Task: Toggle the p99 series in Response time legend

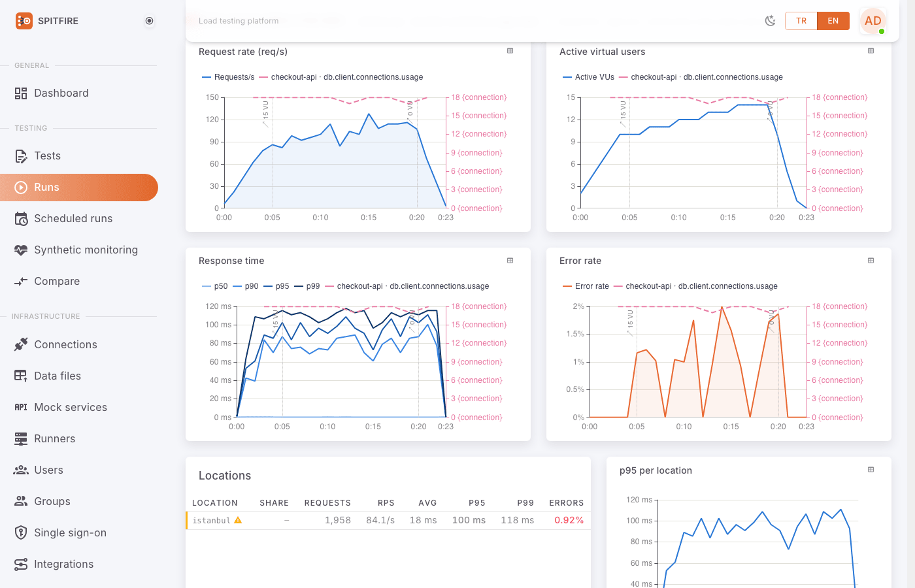Action: (307, 286)
